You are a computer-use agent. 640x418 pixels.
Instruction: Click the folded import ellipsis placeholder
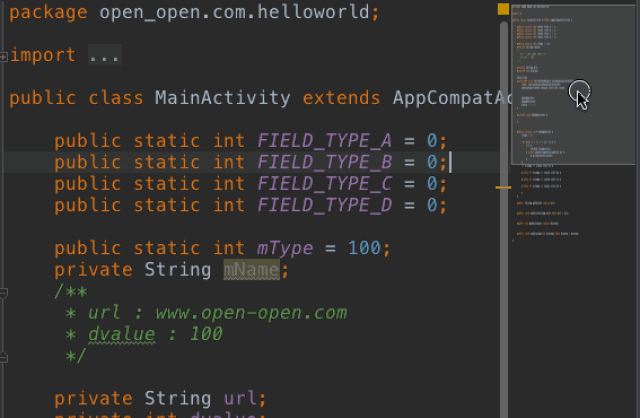point(105,55)
